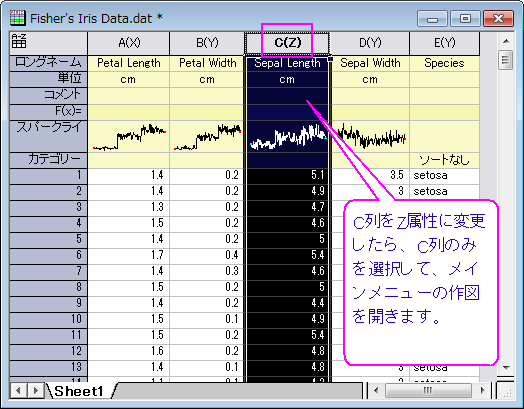Click Petal Length value 1.3 in row 3
Screen dimensions: 524x409
(x=129, y=207)
